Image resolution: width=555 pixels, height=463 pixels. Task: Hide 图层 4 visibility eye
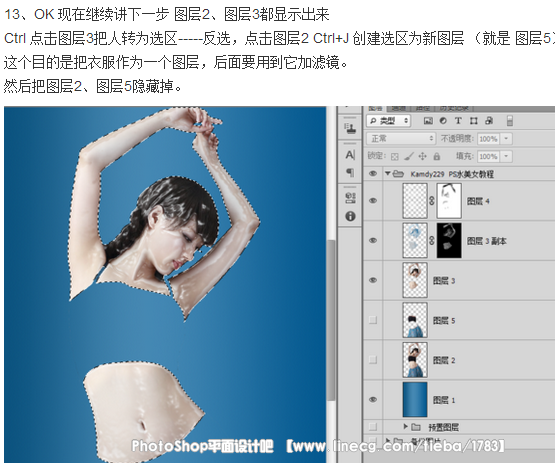(x=373, y=201)
